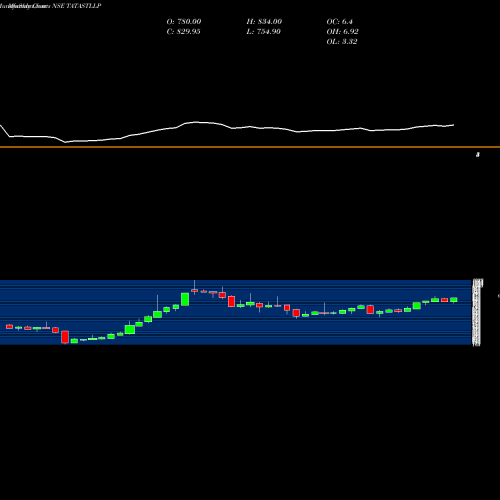This screenshot has height=500, width=500.
Task: Select the close value 'C: 829.95'
Action: 183,32
